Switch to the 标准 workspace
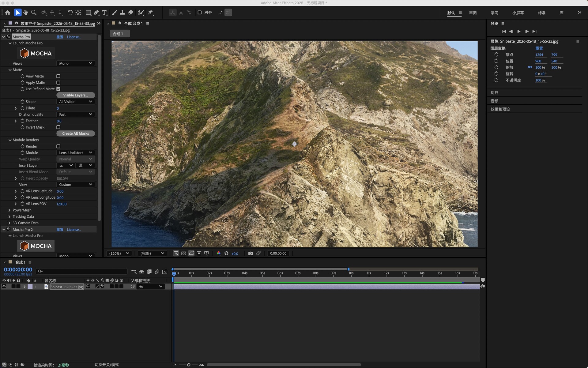Image resolution: width=588 pixels, height=368 pixels. (541, 13)
